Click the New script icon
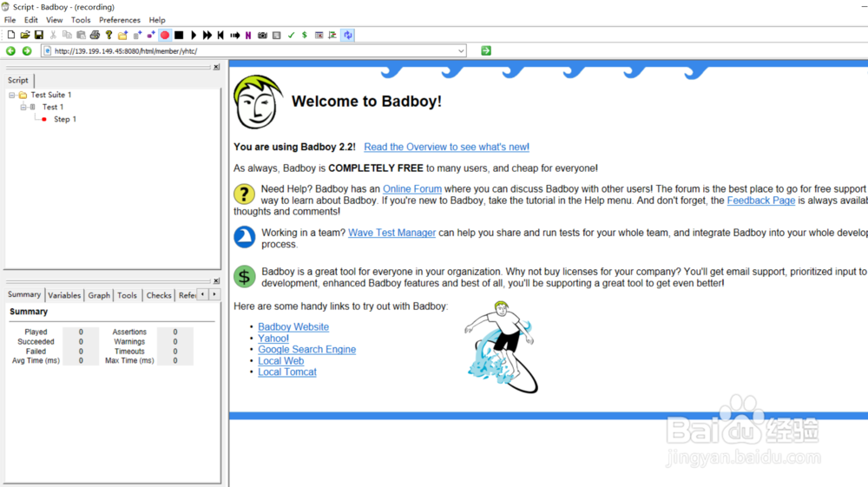Image resolution: width=868 pixels, height=487 pixels. point(11,35)
